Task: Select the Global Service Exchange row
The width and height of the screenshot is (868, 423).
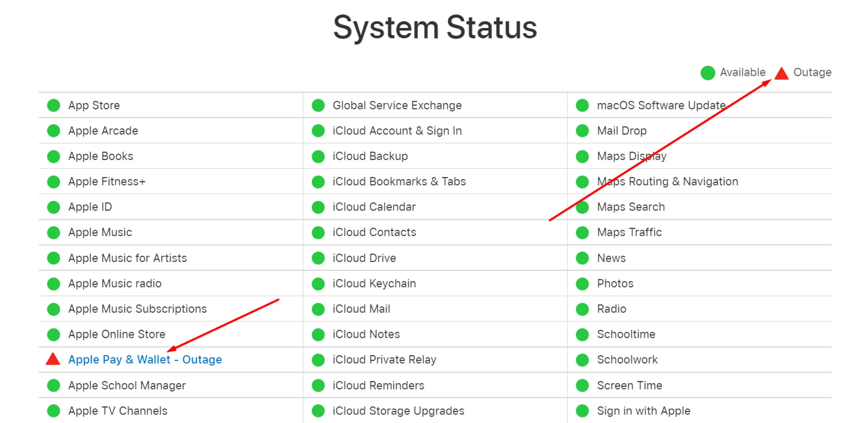Action: point(435,105)
